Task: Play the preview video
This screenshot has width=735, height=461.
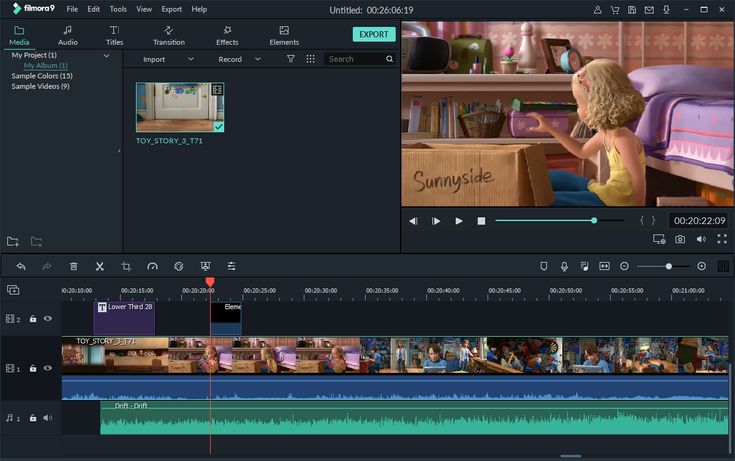Action: 459,221
